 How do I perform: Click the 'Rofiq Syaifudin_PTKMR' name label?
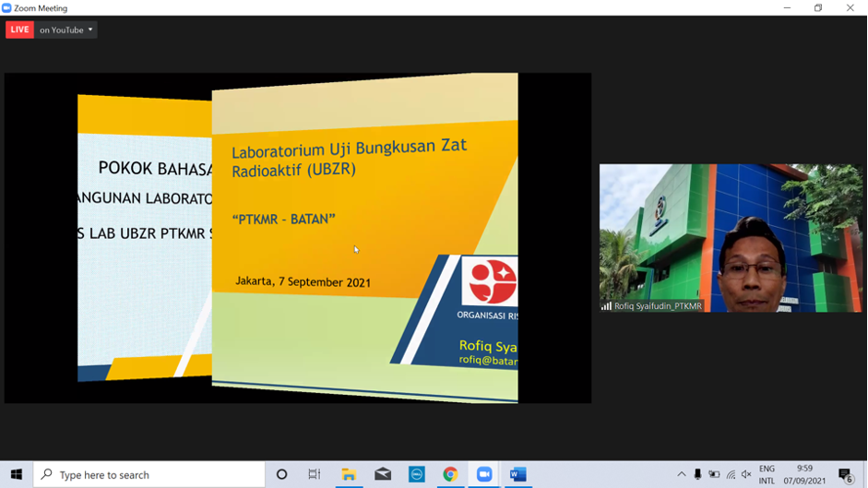pyautogui.click(x=658, y=305)
